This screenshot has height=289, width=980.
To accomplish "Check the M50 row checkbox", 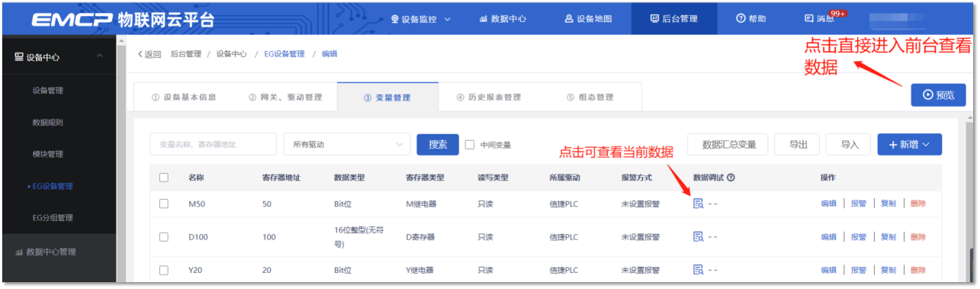I will 163,204.
